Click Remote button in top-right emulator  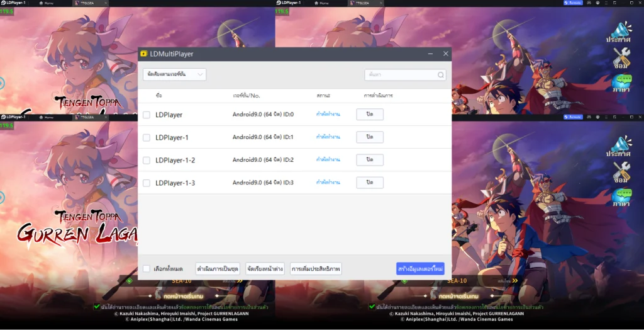click(x=573, y=3)
